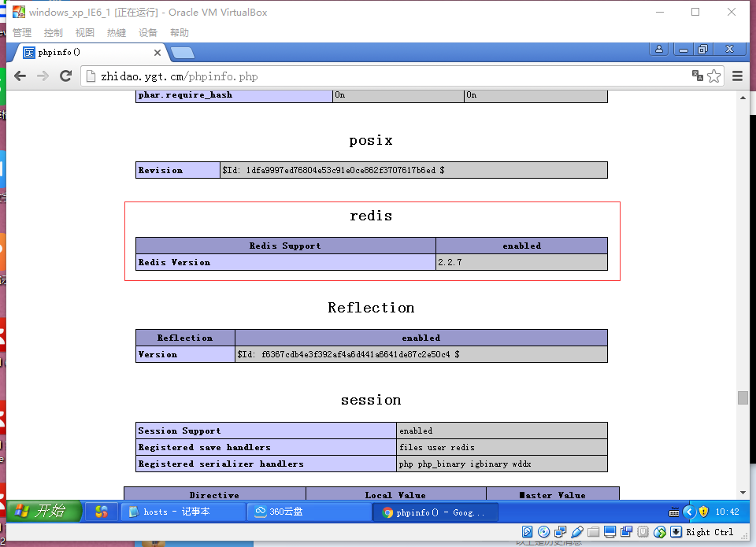The width and height of the screenshot is (756, 547).
Task: Close the phpinfo() tab
Action: 157,53
